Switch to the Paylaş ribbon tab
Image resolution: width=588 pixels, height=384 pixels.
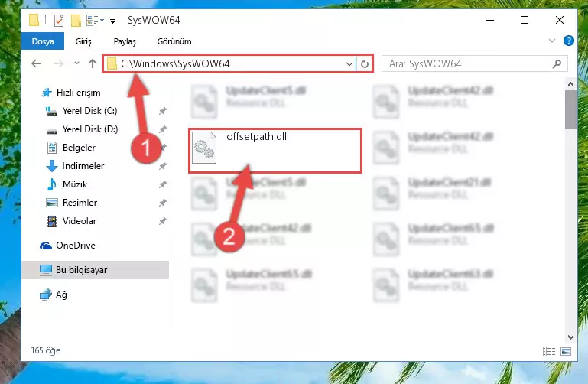[125, 41]
